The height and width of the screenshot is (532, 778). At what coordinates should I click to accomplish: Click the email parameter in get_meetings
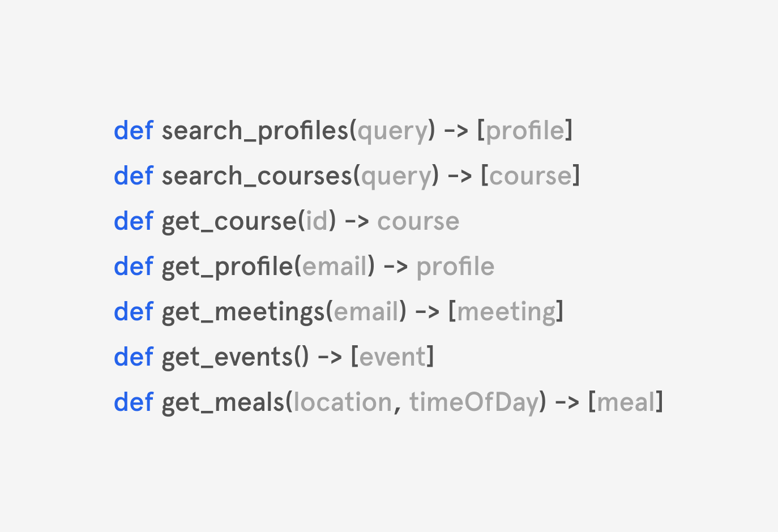tap(366, 311)
